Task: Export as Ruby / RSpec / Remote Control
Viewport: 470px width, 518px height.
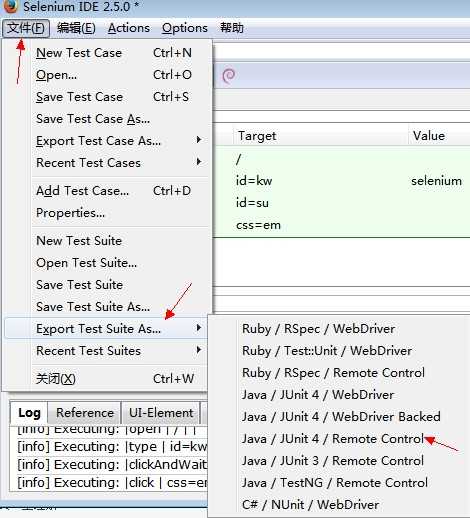Action: 338,373
